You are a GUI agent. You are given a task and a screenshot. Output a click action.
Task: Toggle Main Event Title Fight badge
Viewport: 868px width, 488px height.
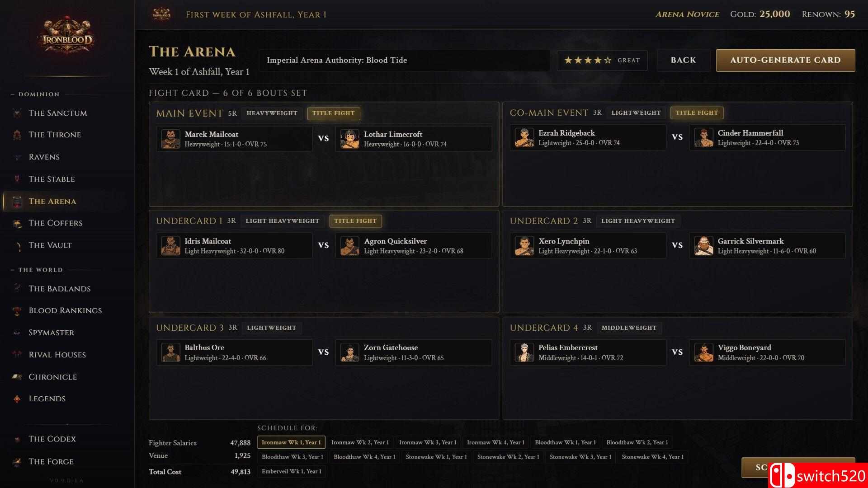click(x=334, y=113)
